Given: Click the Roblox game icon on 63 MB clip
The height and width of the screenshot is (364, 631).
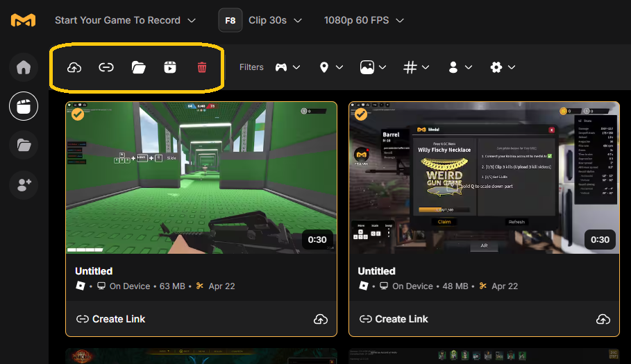Looking at the screenshot, I should tap(81, 286).
